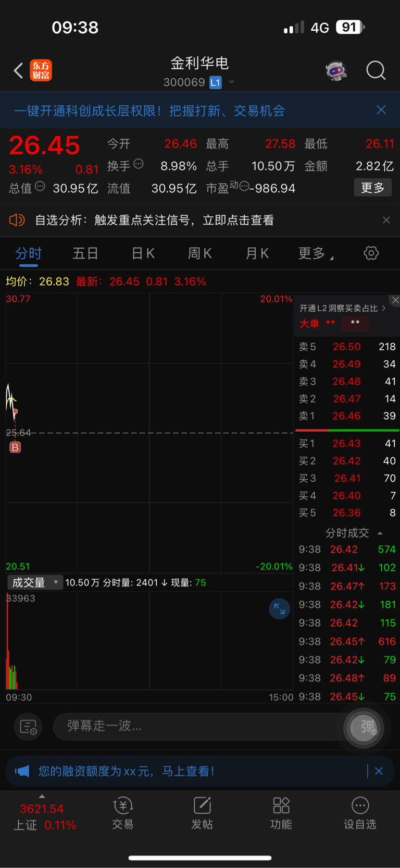Open the 东方财富 orange logo
Viewport: 400px width, 868px height.
point(41,70)
